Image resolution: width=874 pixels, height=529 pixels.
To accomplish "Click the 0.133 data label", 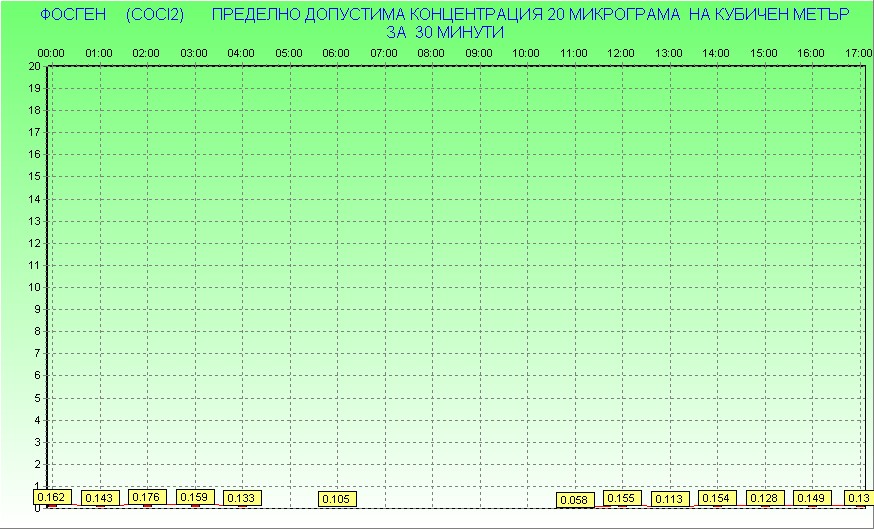I will pos(241,498).
